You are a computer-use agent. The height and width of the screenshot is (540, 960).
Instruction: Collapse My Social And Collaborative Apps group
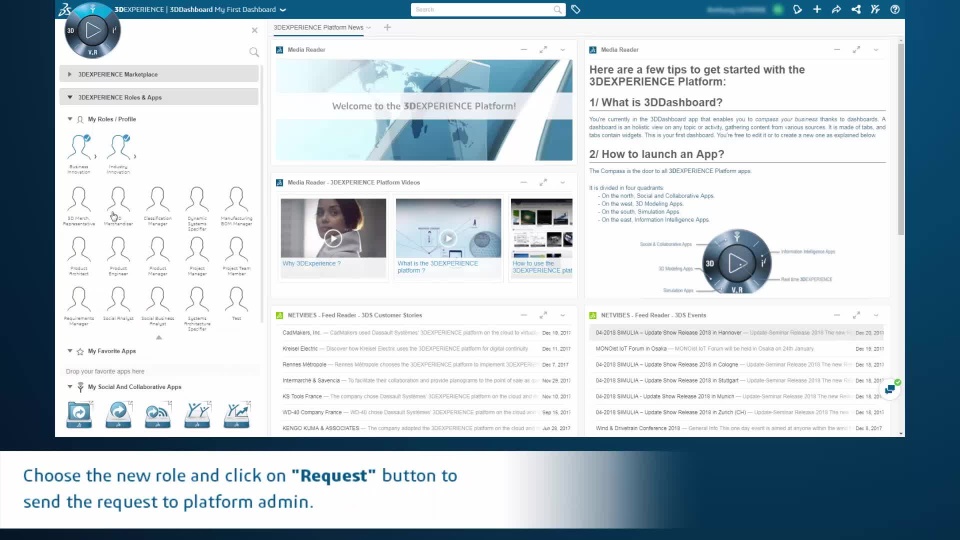(x=70, y=387)
